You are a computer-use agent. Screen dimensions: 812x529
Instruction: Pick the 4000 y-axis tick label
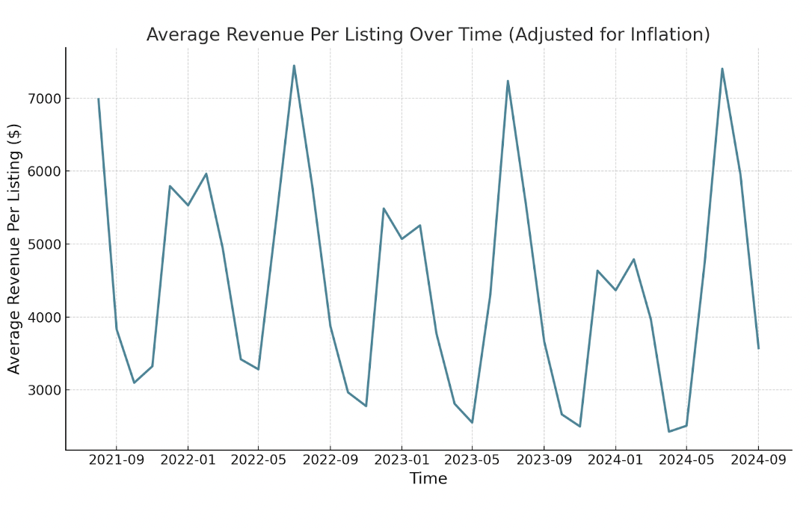point(43,318)
